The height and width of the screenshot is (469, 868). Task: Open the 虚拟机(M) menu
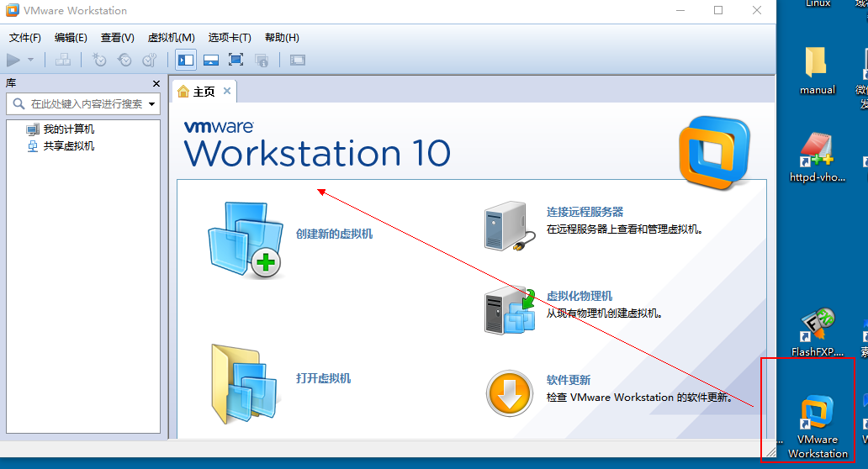pyautogui.click(x=171, y=38)
